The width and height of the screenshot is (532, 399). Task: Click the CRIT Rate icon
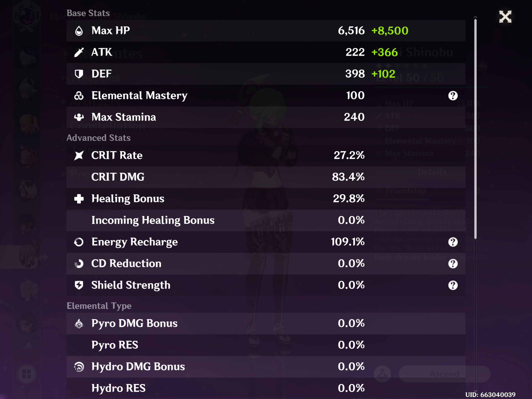tap(79, 155)
